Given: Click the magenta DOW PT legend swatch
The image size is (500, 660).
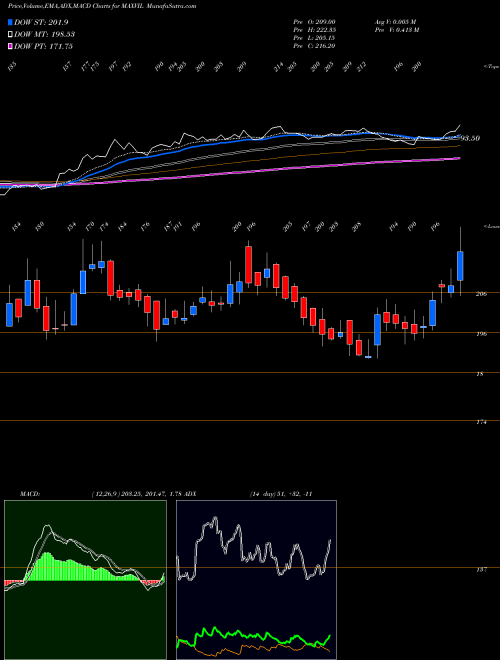Looking at the screenshot, I should point(10,46).
